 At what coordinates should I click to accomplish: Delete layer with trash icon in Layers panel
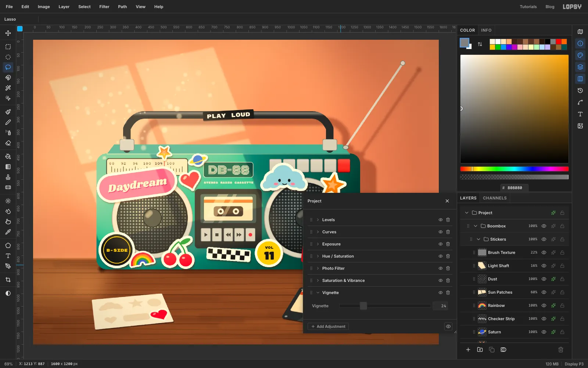pos(561,350)
